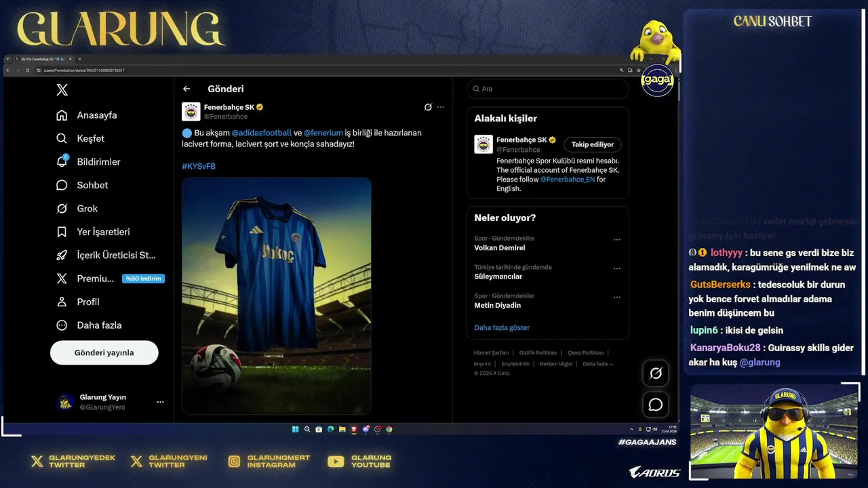Open Hizmet Şartları footer link
This screenshot has height=488, width=868.
click(491, 353)
